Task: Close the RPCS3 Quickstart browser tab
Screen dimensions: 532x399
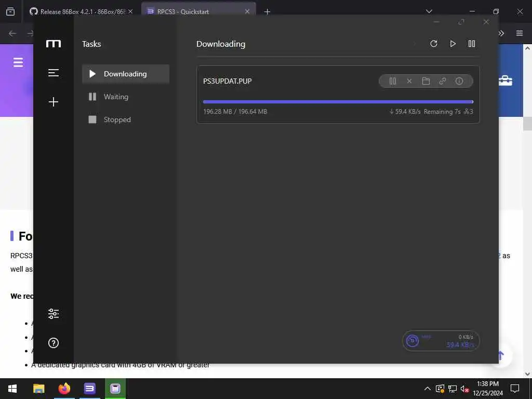Action: [247, 11]
